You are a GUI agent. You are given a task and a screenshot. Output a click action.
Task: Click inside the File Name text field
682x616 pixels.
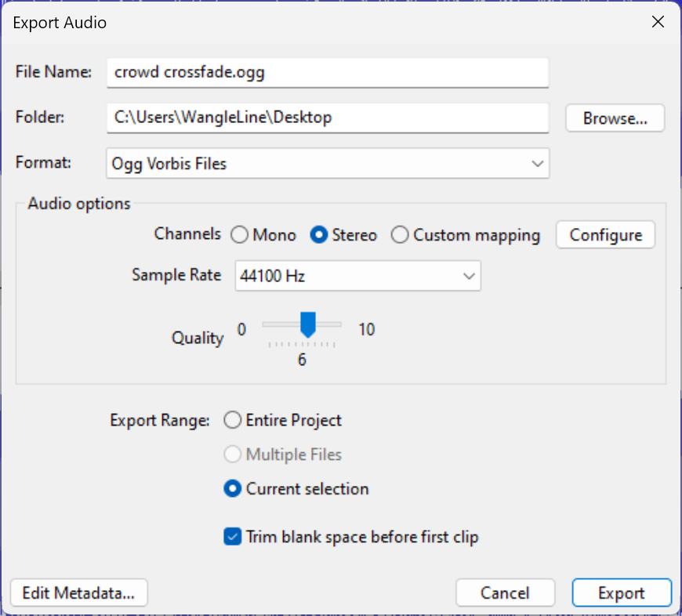click(329, 73)
